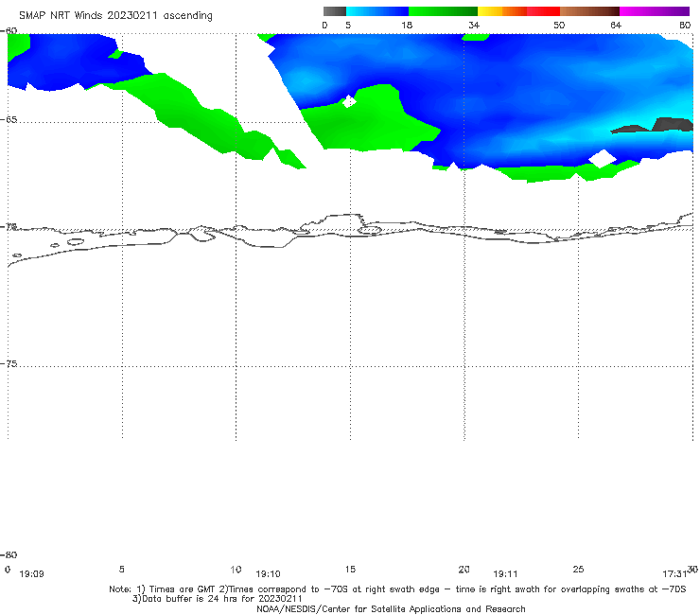Viewport: 700px width, 615px height.
Task: Click the swath time 19:11
Action: (x=505, y=574)
